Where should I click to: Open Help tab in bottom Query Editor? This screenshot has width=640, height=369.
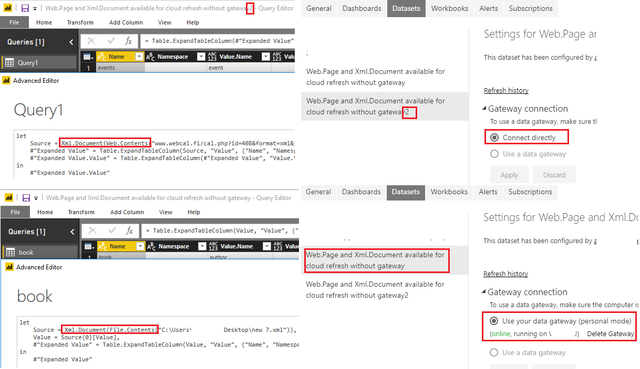[x=193, y=212]
